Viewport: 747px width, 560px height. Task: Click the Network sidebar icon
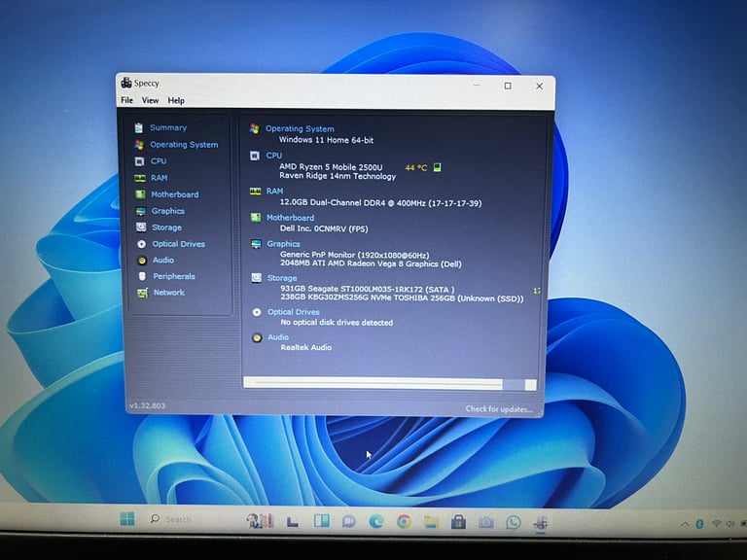point(142,293)
